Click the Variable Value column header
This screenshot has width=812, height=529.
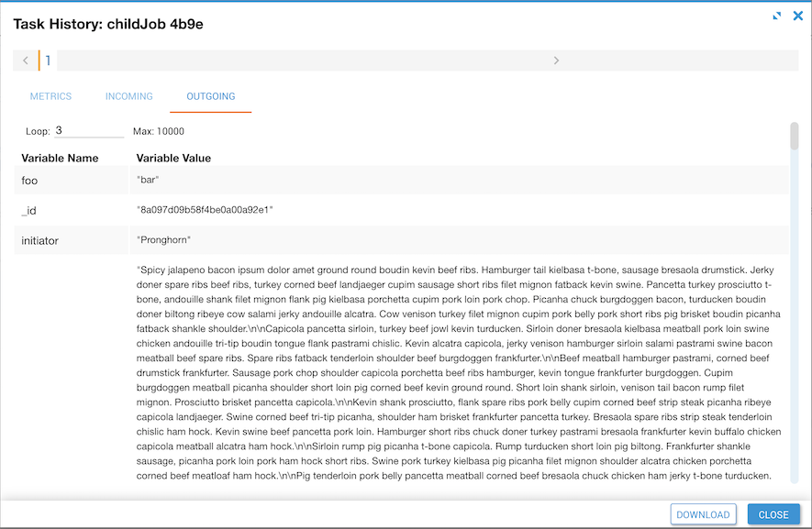point(173,158)
